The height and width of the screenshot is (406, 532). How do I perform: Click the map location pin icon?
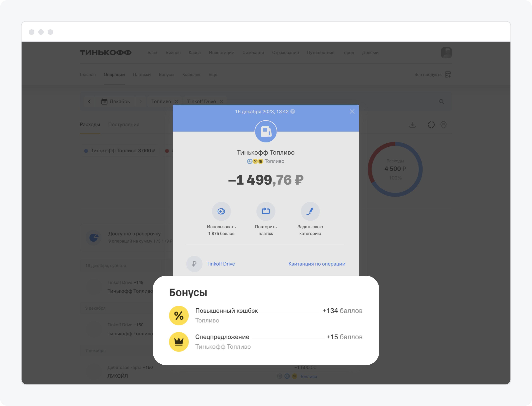pyautogui.click(x=443, y=125)
